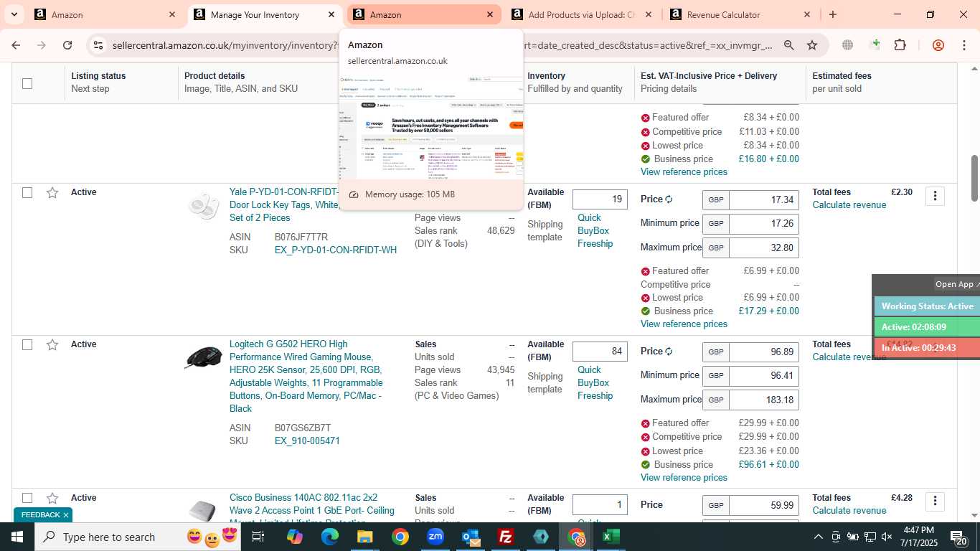This screenshot has width=980, height=551.
Task: Edit the Logitech inventory quantity field showing 84
Action: (600, 352)
